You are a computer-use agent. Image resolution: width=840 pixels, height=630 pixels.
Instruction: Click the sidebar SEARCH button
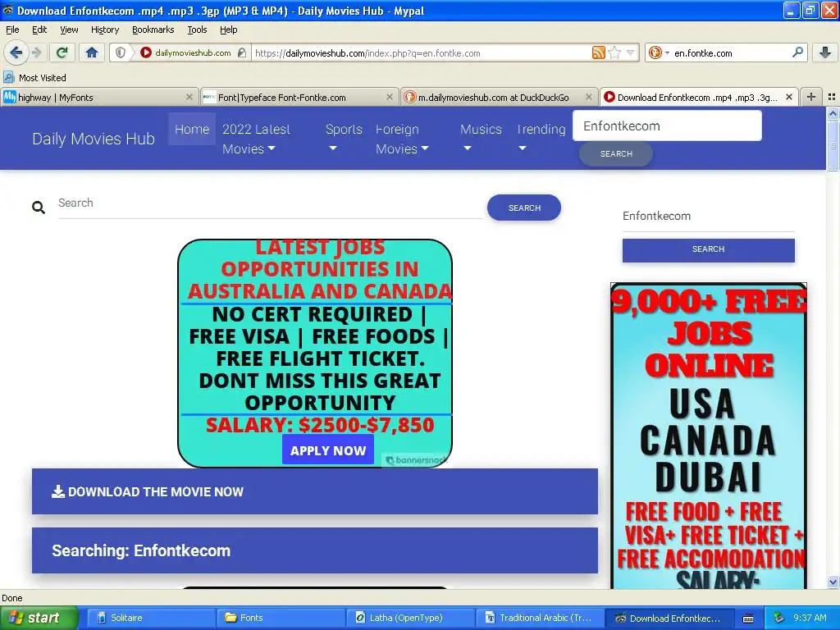[708, 249]
